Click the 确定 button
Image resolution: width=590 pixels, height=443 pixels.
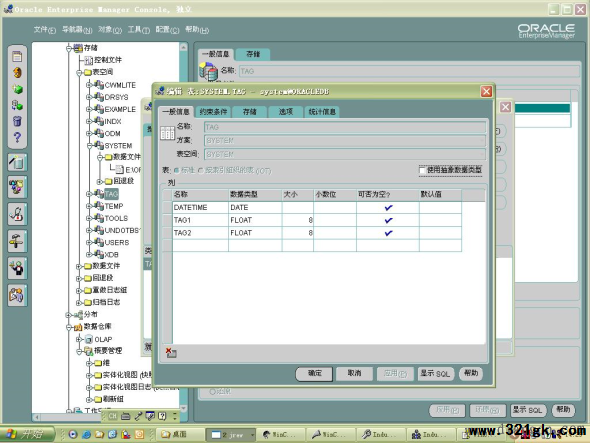point(315,373)
